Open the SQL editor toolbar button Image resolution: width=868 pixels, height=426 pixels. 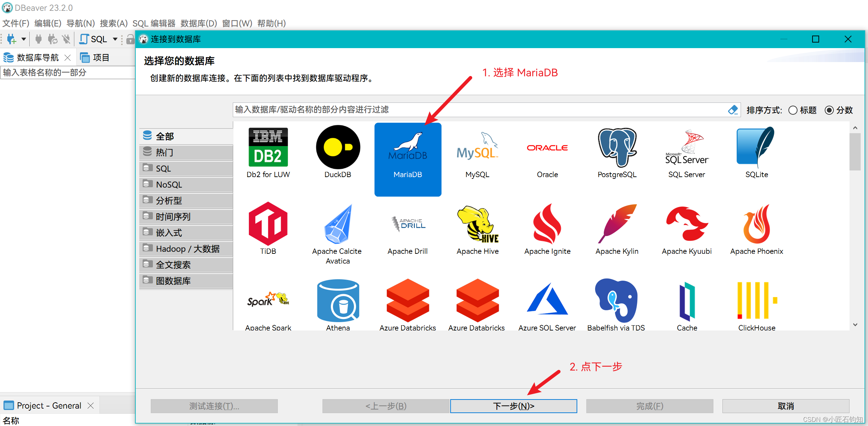pos(93,39)
